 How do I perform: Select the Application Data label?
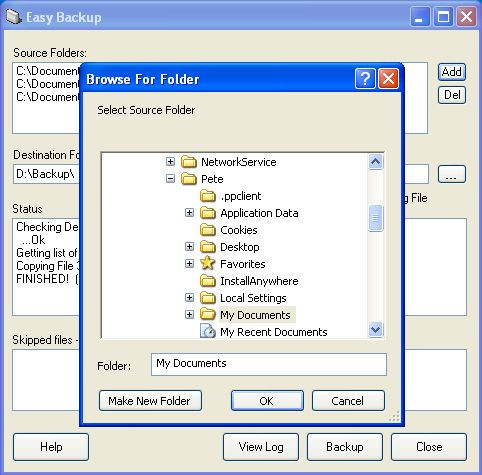click(259, 213)
